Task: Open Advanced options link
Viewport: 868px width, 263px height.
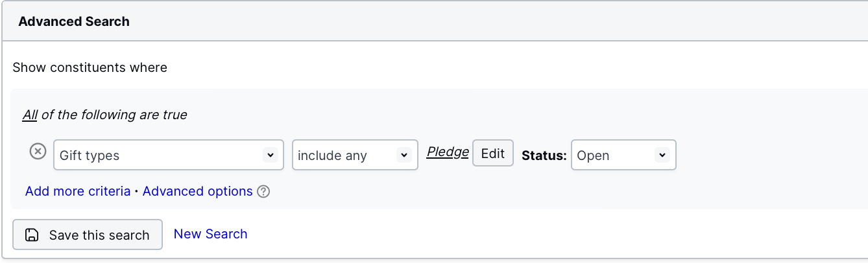Action: point(198,192)
